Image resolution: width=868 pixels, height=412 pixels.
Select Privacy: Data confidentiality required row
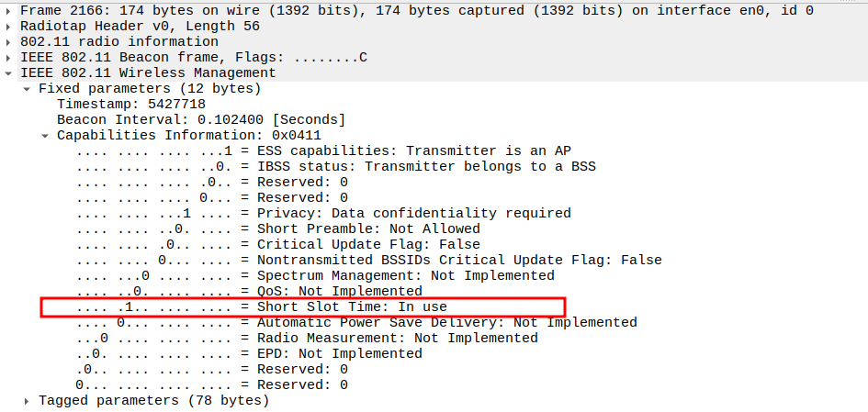pos(323,213)
